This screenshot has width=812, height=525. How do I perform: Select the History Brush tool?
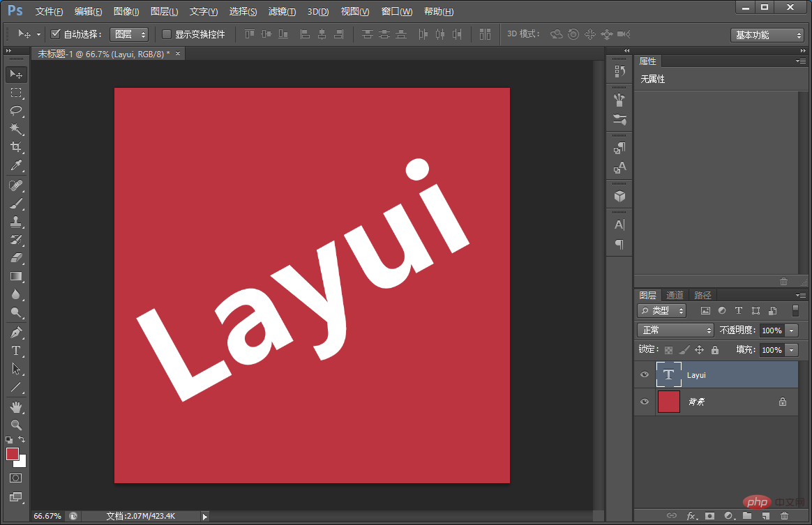[x=16, y=240]
